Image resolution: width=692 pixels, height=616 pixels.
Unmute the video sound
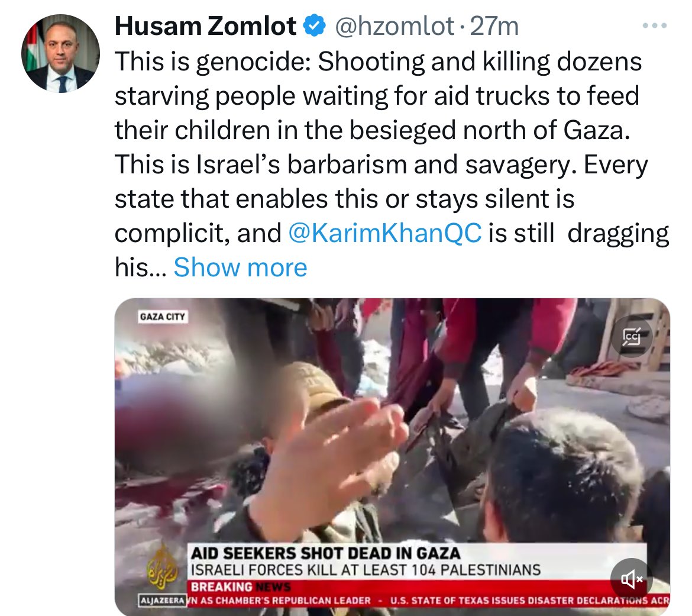pos(631,579)
